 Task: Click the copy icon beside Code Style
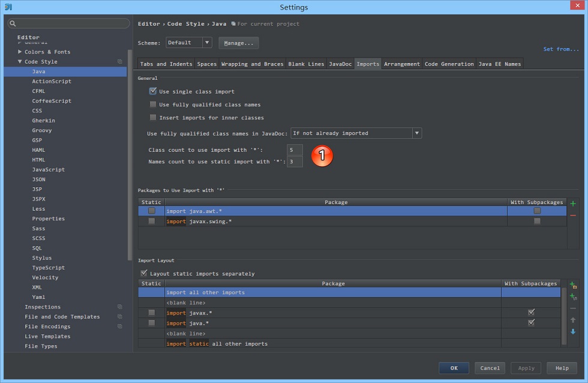(120, 61)
